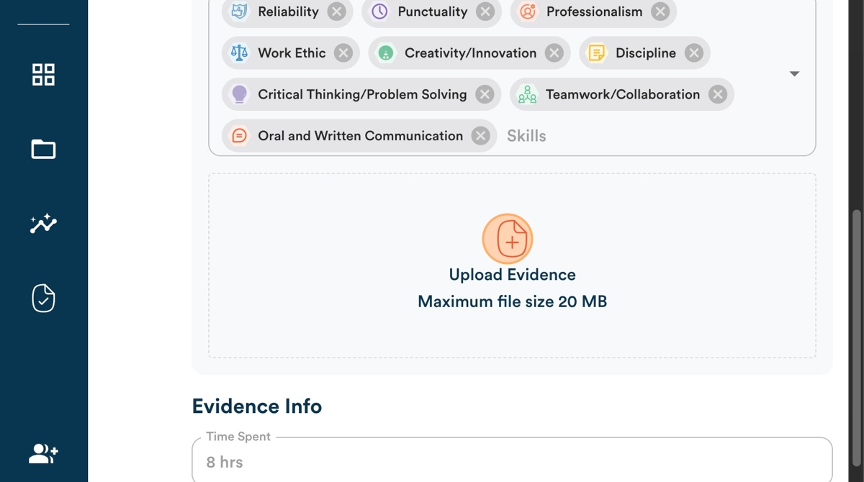
Task: Click the add user icon in sidebar
Action: (43, 453)
